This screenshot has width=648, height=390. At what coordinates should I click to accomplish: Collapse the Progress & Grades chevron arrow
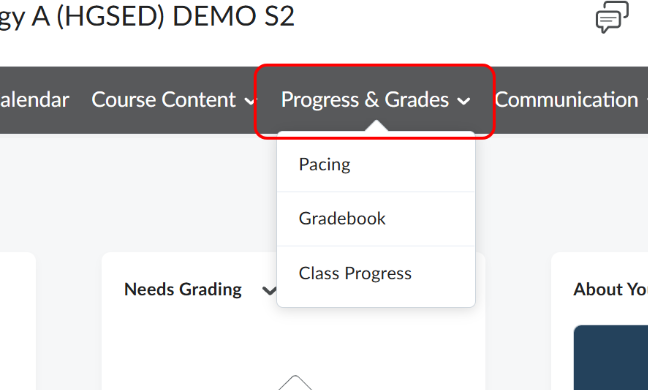click(464, 101)
